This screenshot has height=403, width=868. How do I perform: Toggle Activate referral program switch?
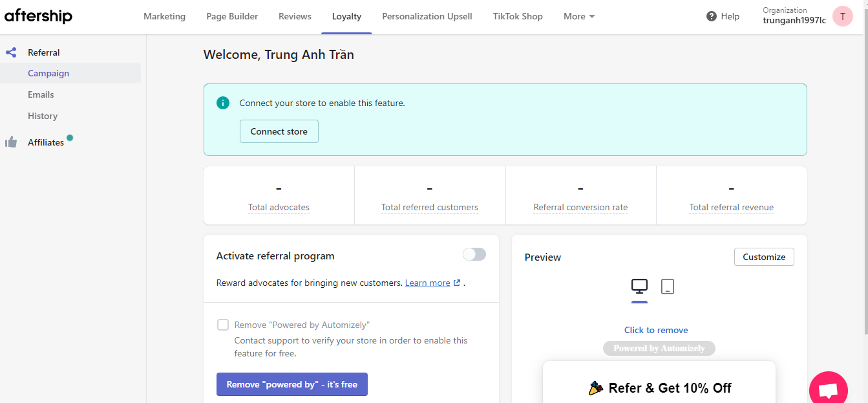pos(474,255)
